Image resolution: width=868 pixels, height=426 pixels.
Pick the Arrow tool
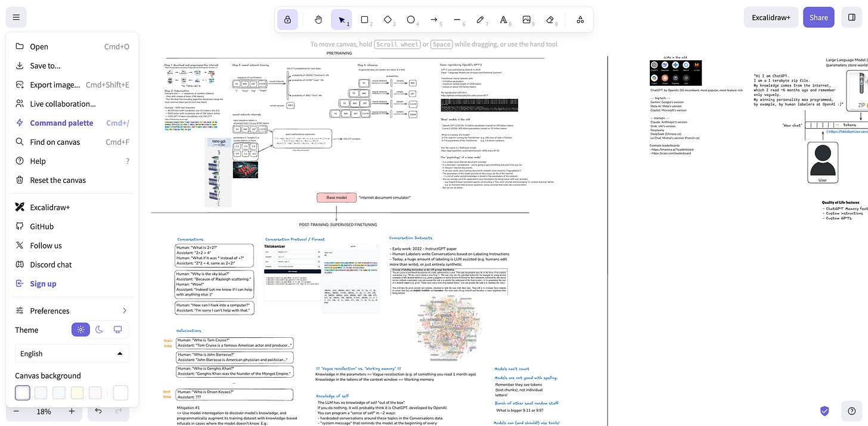pyautogui.click(x=435, y=18)
